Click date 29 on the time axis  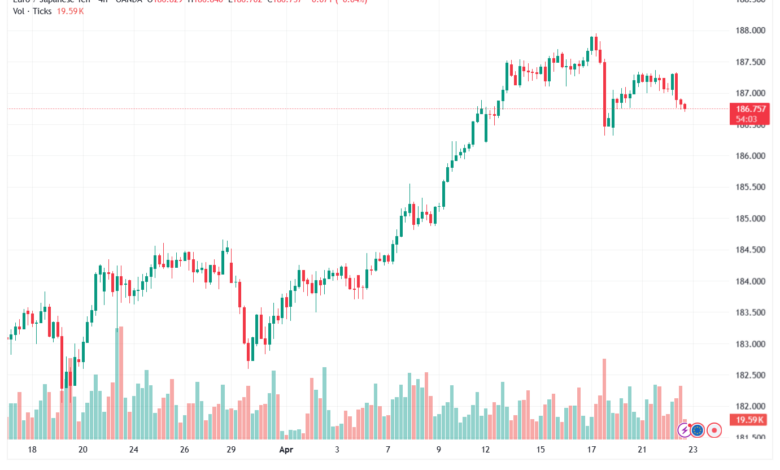pyautogui.click(x=231, y=450)
